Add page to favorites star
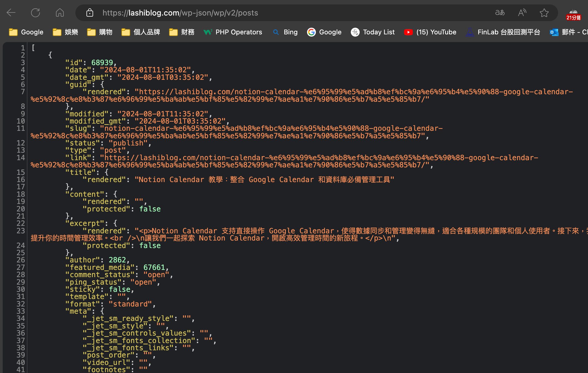Image resolution: width=588 pixels, height=373 pixels. (x=544, y=13)
